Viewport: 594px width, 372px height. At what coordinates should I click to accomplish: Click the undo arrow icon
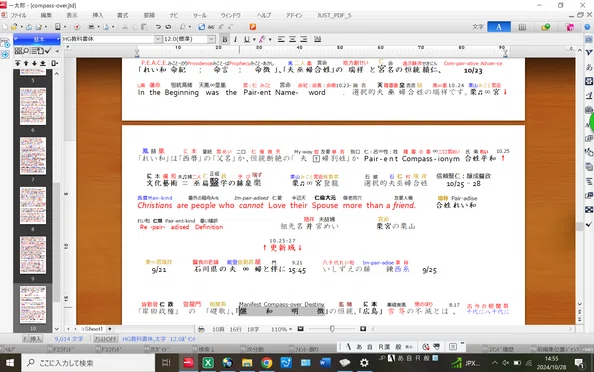(158, 27)
